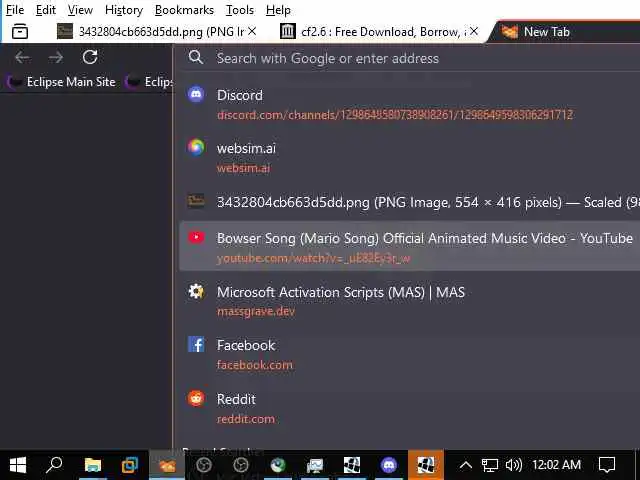Image resolution: width=640 pixels, height=480 pixels.
Task: Open the History menu
Action: click(124, 10)
